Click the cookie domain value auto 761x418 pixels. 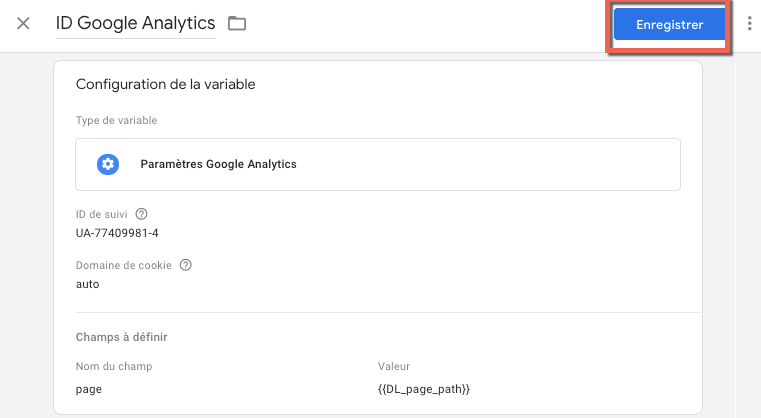coord(88,284)
